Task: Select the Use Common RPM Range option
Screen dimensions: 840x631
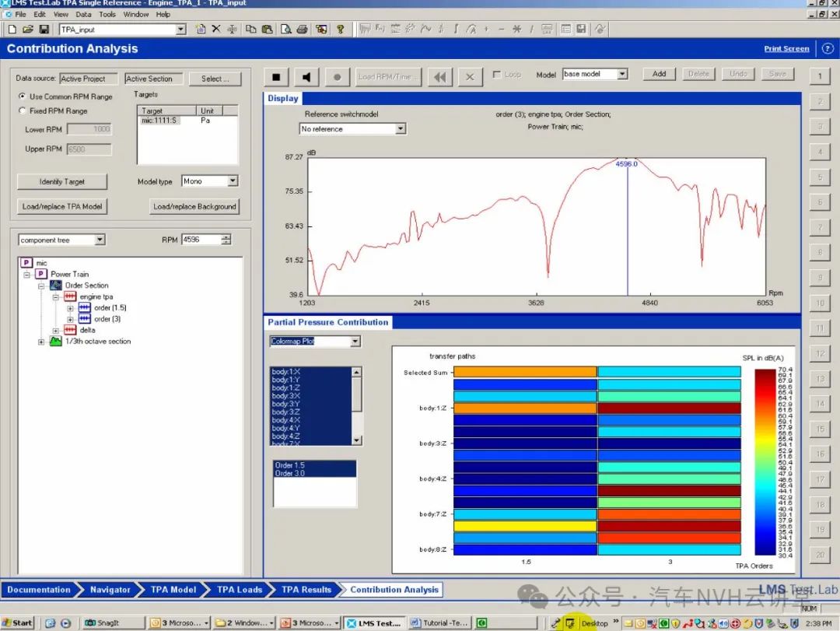Action: tap(23, 96)
